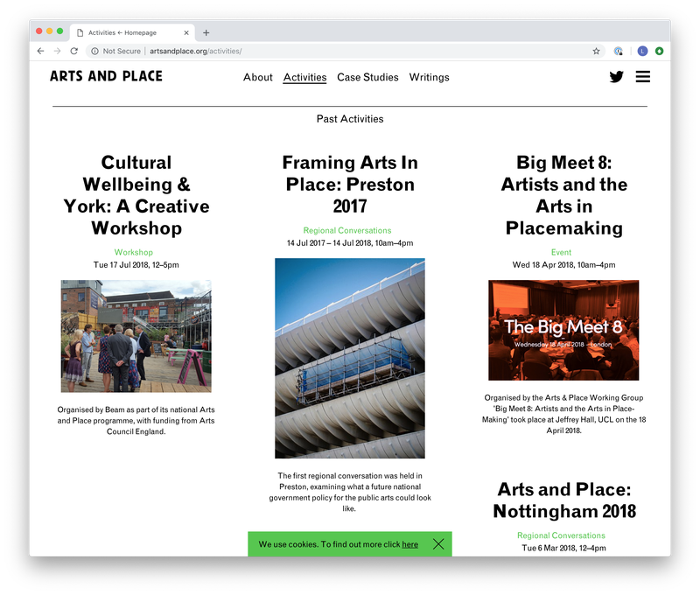The image size is (700, 595).
Task: Select Activities in the navigation
Action: coord(304,77)
